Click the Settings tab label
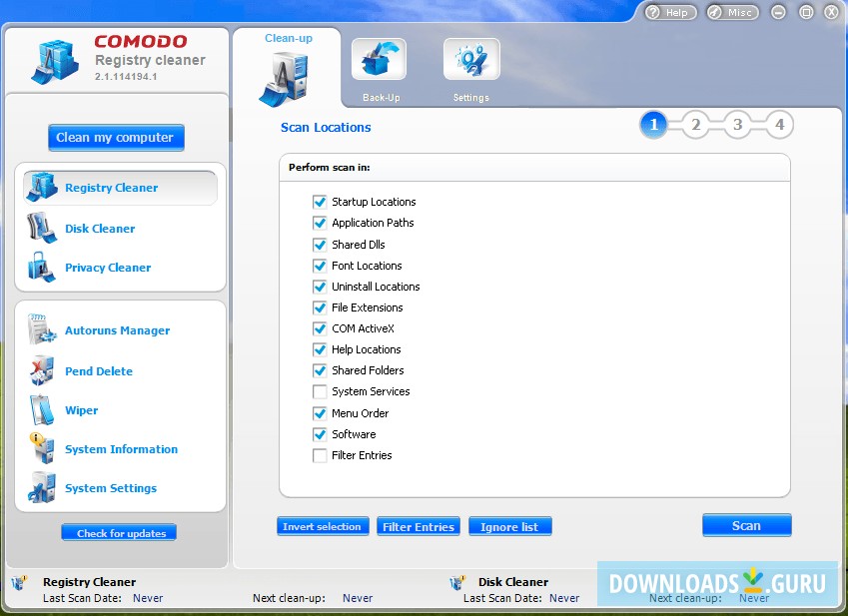This screenshot has width=848, height=616. [x=471, y=98]
